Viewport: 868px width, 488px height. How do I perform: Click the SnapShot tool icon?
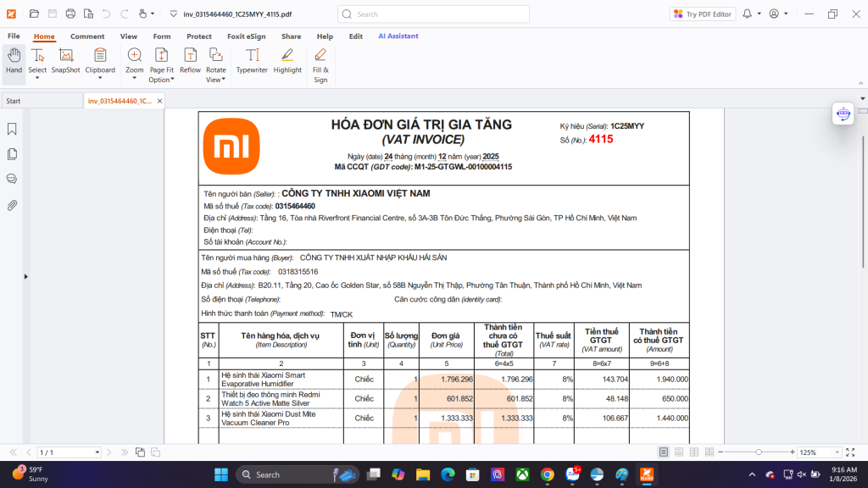(65, 61)
